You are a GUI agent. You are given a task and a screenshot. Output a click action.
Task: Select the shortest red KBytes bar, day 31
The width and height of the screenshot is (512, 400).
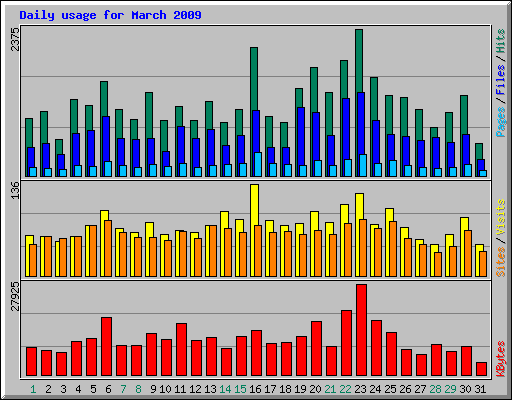click(x=481, y=369)
